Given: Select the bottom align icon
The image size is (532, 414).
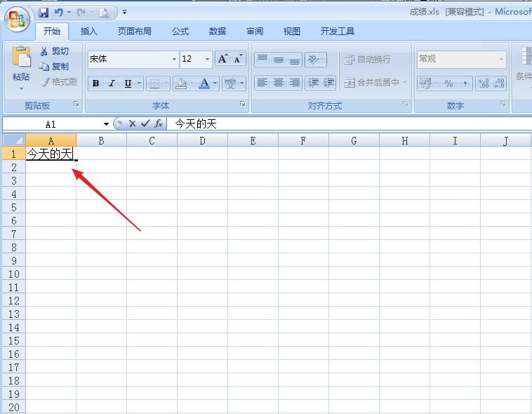Looking at the screenshot, I should [295, 60].
